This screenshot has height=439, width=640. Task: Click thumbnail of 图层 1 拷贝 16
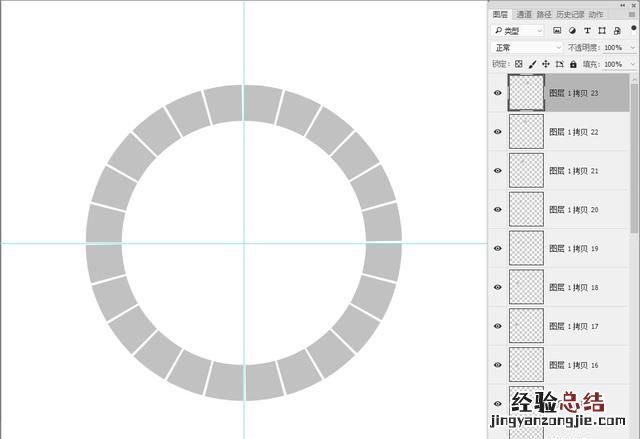pos(526,365)
